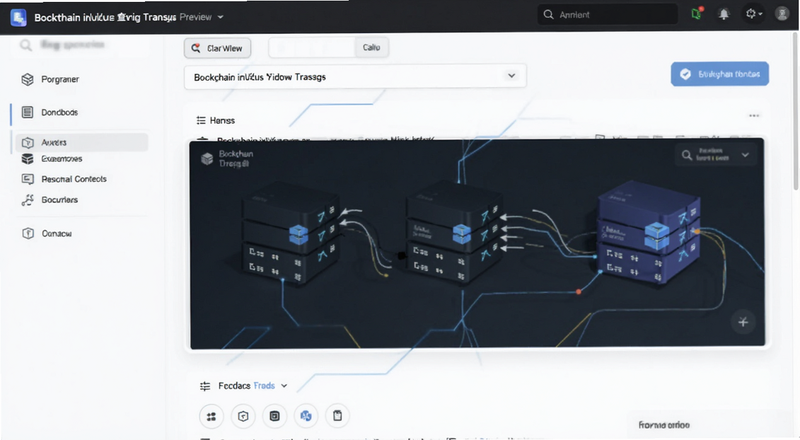Click the blue check button at top right

pos(719,74)
